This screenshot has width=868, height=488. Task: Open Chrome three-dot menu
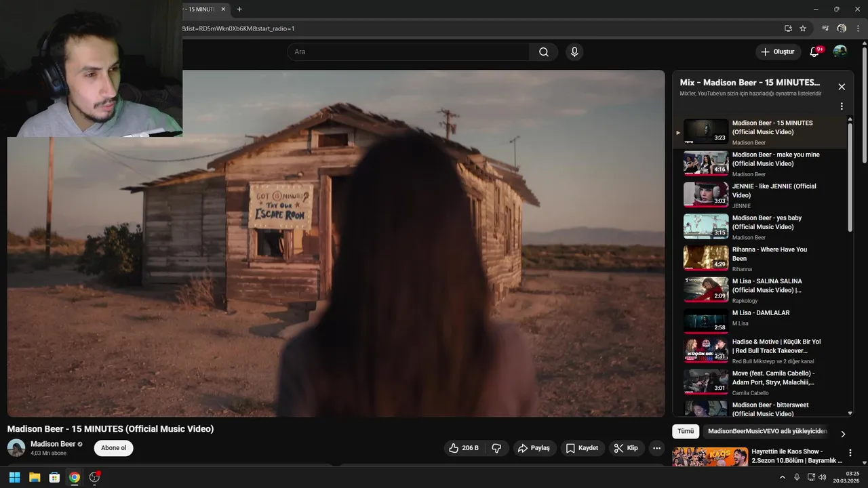point(858,28)
